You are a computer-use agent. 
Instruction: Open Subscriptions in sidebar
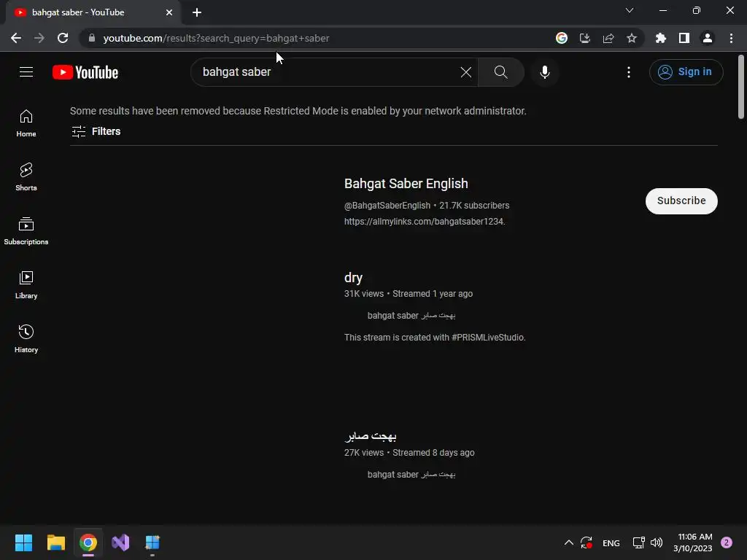click(x=26, y=231)
